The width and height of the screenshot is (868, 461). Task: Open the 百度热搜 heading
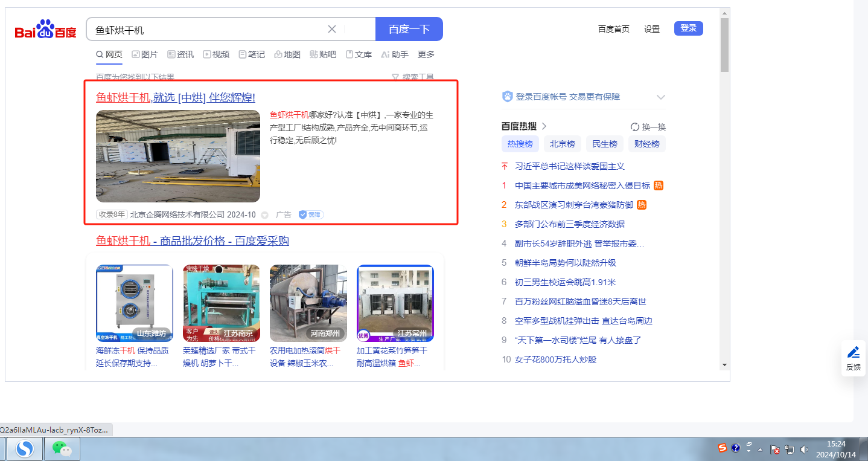(x=524, y=126)
